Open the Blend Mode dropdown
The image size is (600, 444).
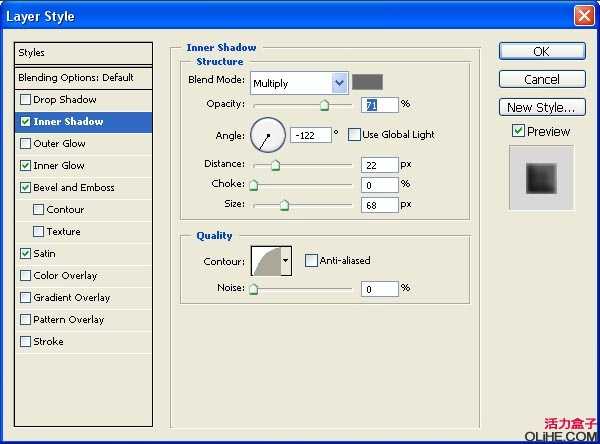pos(339,83)
